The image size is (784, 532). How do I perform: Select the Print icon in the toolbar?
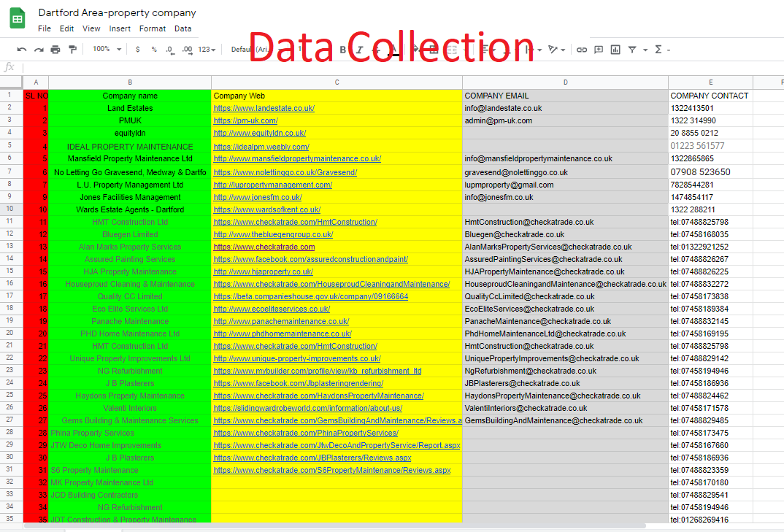pyautogui.click(x=55, y=49)
